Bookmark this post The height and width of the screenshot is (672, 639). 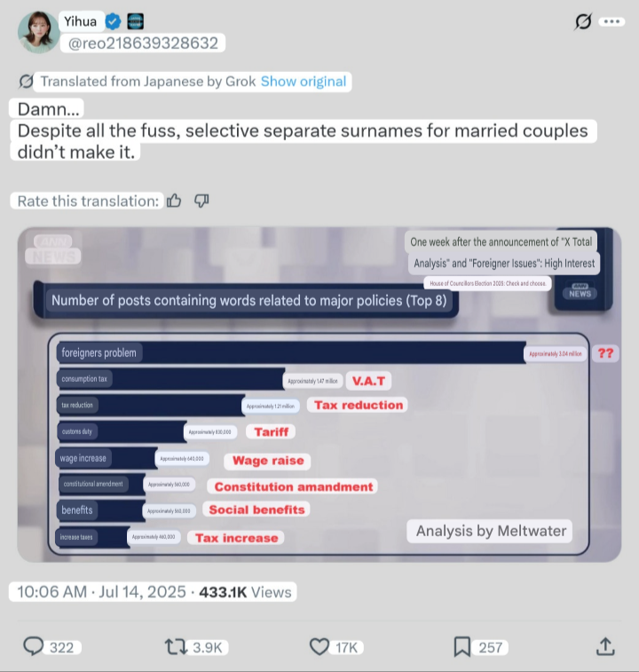tap(462, 647)
